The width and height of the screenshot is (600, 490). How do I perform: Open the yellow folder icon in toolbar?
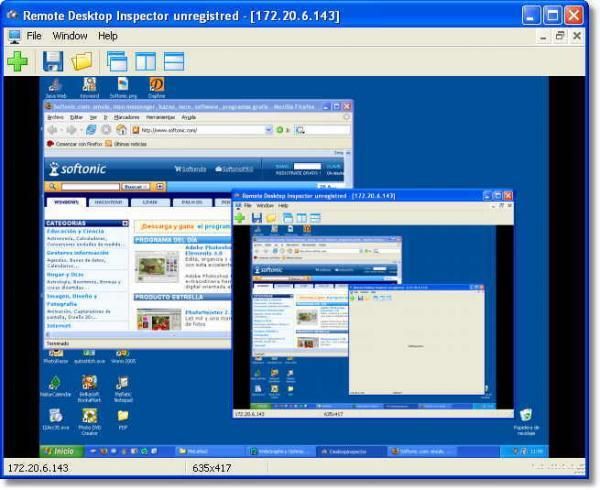[x=82, y=61]
